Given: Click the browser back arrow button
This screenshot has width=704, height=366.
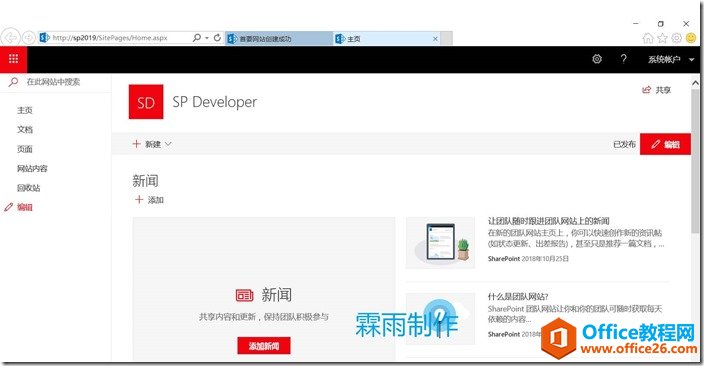Looking at the screenshot, I should coord(10,38).
